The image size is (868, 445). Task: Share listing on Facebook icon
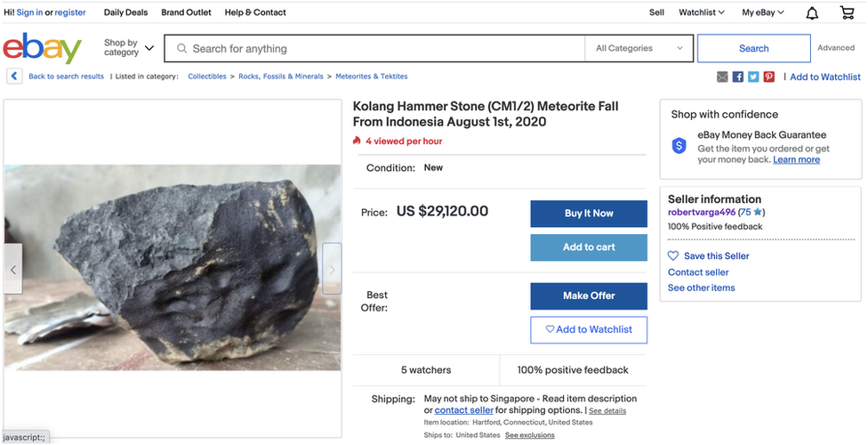tap(737, 77)
